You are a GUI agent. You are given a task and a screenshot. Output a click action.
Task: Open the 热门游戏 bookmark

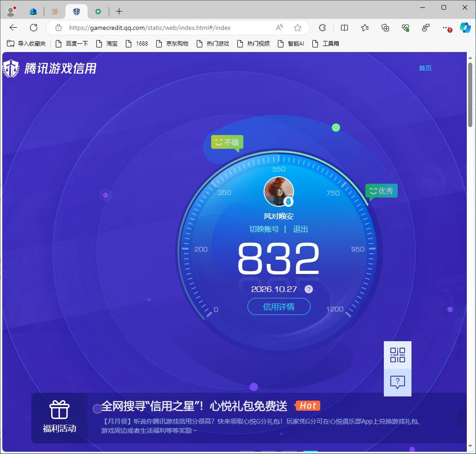[213, 43]
